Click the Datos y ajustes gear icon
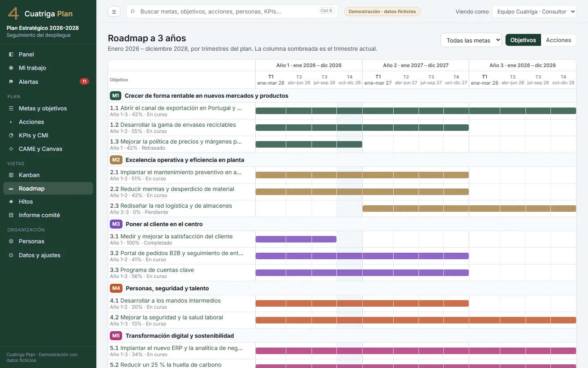This screenshot has width=588, height=368. [11, 255]
